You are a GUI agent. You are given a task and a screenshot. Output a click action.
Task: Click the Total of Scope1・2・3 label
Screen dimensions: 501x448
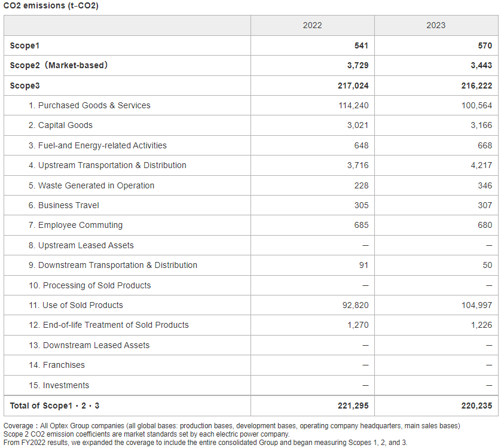point(54,406)
